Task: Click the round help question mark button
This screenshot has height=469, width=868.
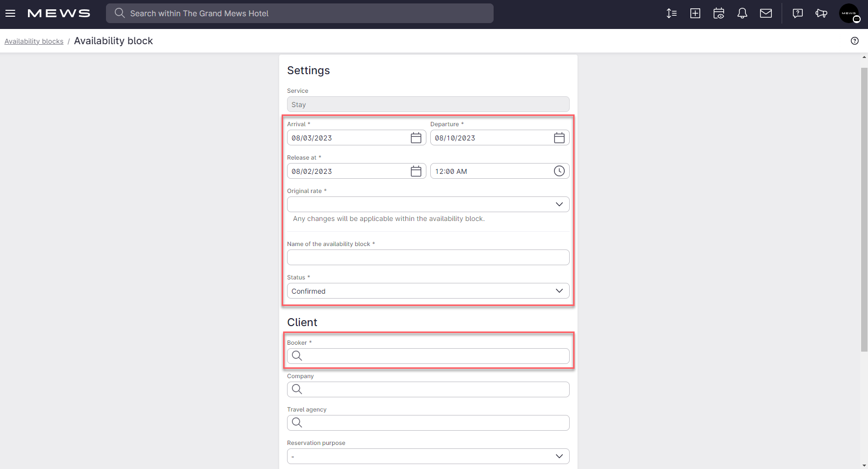Action: (855, 41)
